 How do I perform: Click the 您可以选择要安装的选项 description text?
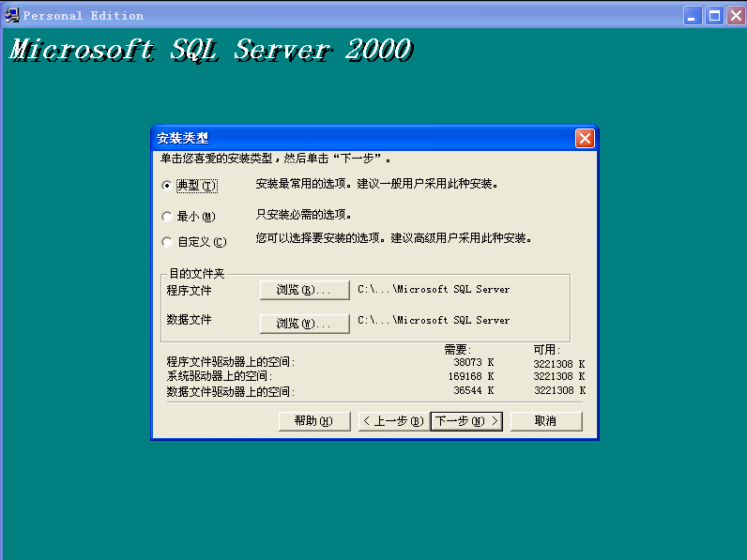click(393, 238)
